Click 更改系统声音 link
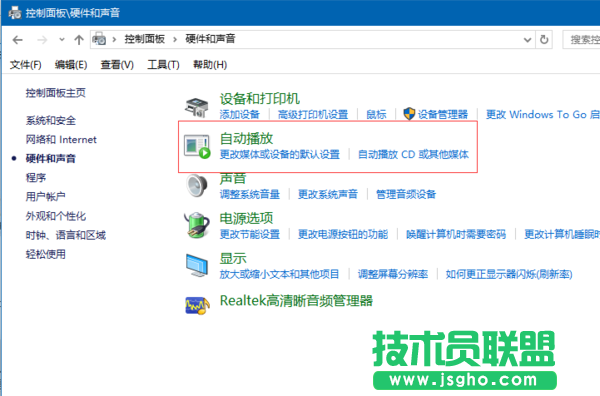 pos(328,194)
